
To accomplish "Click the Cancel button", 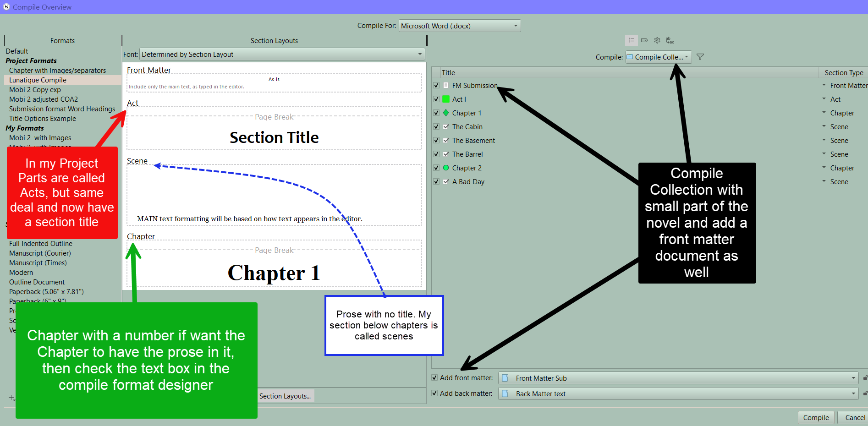I will click(855, 417).
